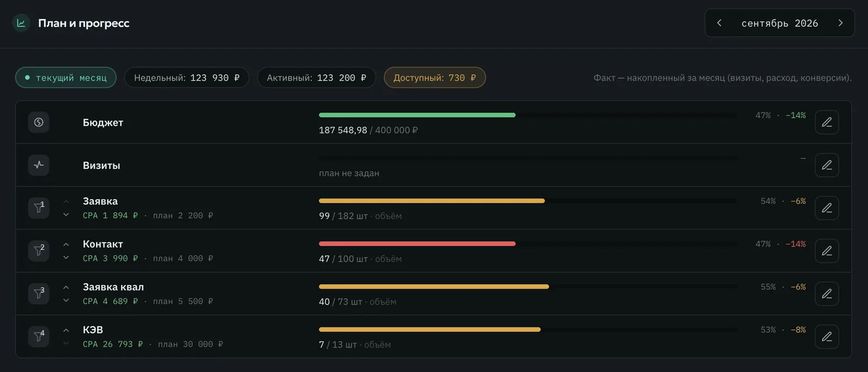Click funnel step 1 icon for Заявка
The height and width of the screenshot is (372, 868).
(39, 208)
